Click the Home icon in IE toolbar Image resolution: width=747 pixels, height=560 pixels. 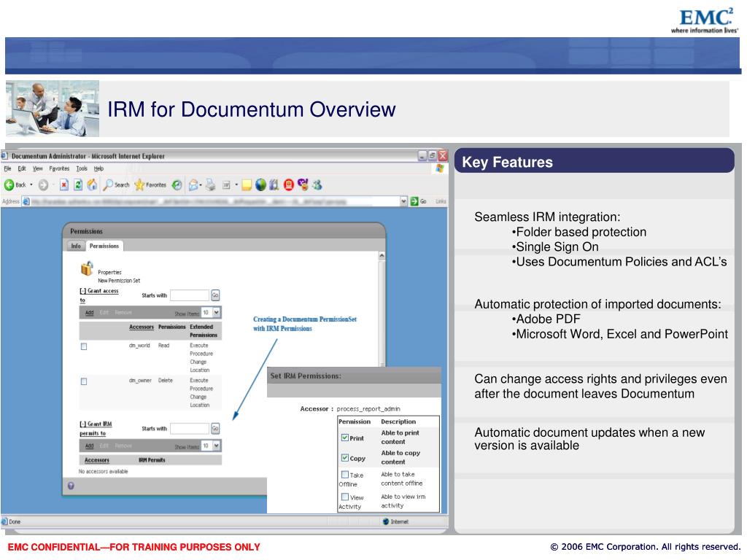pos(92,184)
